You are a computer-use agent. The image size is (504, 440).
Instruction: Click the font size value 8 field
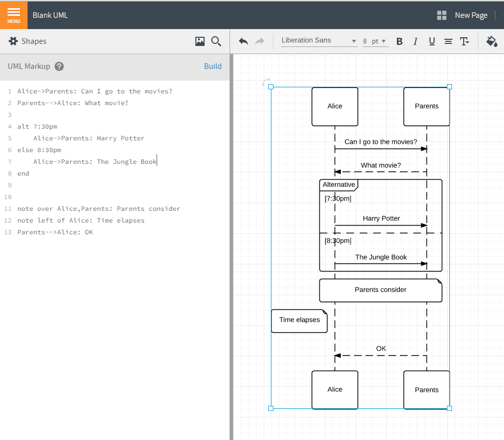pos(365,41)
